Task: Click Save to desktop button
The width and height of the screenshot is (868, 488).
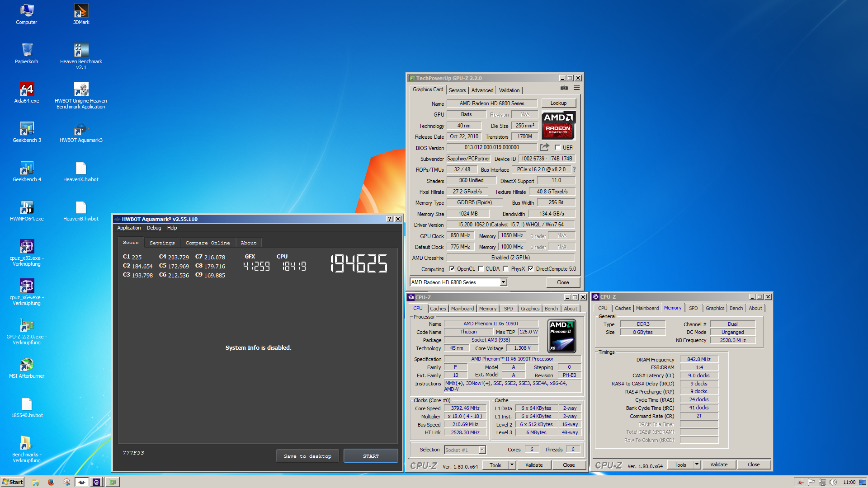Action: [307, 456]
